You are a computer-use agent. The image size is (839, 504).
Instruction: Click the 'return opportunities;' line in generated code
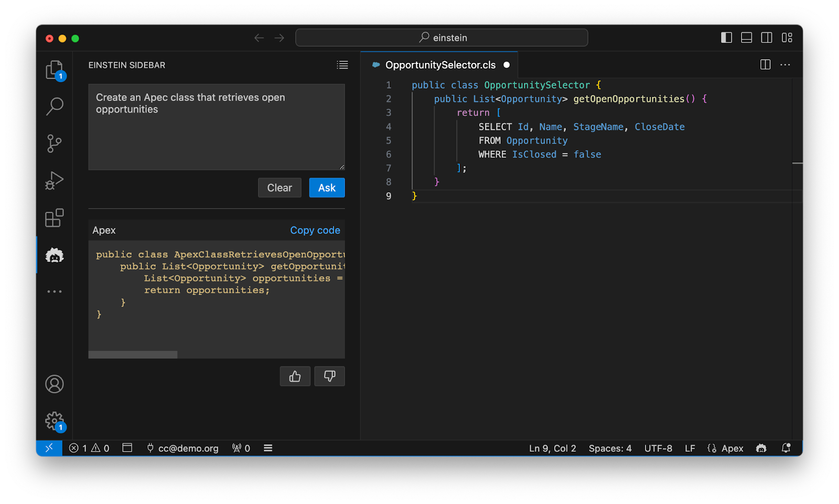click(207, 290)
